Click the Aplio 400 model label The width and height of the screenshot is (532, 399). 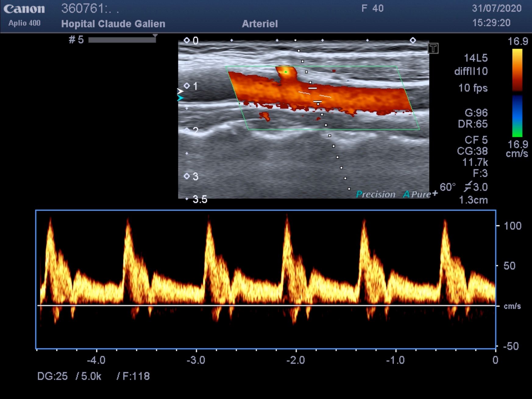point(24,23)
